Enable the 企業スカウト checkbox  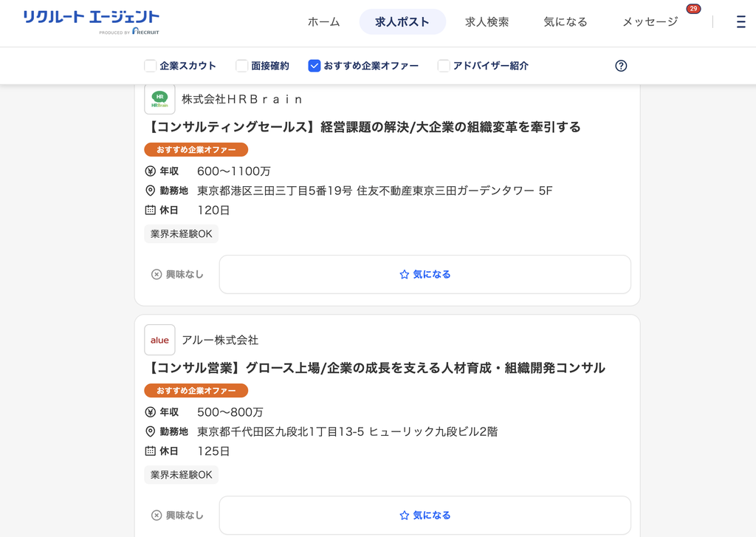tap(151, 66)
